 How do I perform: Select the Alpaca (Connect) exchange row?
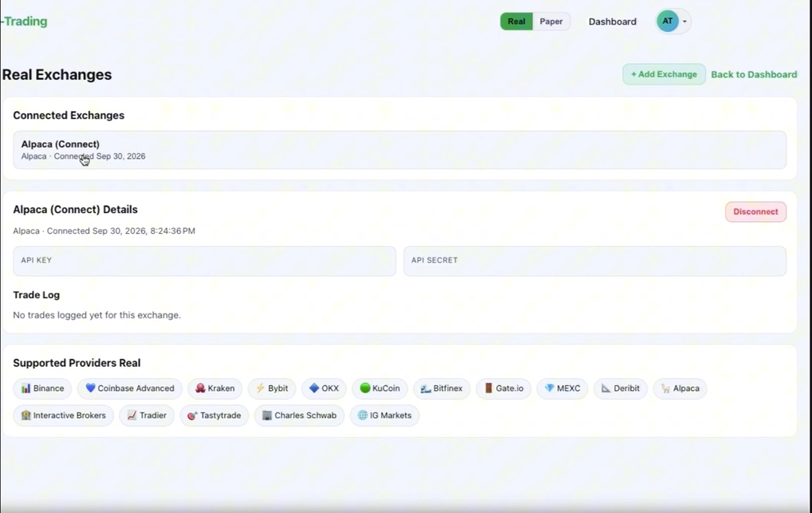400,150
